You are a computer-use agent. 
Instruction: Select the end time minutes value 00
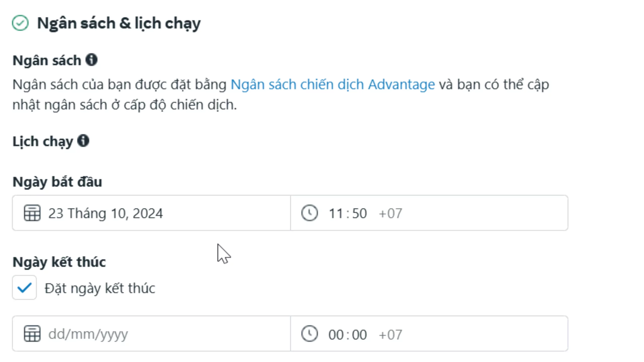coord(359,335)
